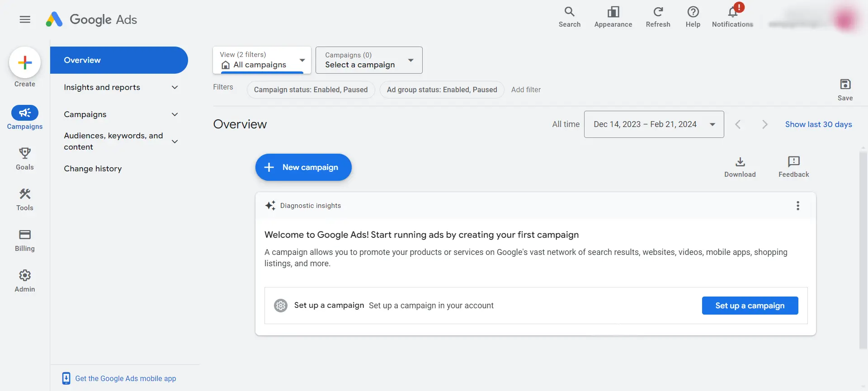Click the page vertical scrollbar
Viewport: 868px width, 391px height.
pos(863,250)
